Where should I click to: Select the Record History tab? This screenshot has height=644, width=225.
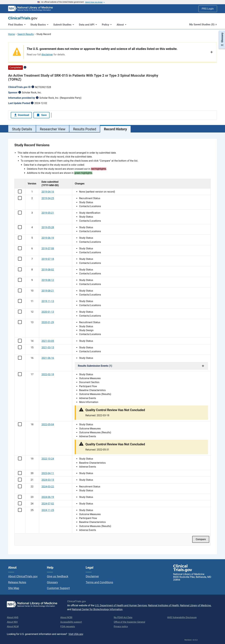point(115,129)
